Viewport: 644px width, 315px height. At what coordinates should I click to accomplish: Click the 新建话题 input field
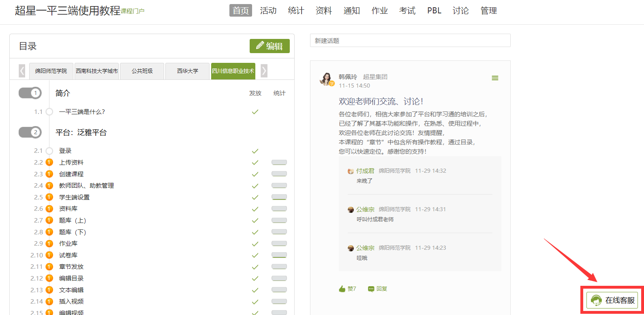pyautogui.click(x=410, y=41)
